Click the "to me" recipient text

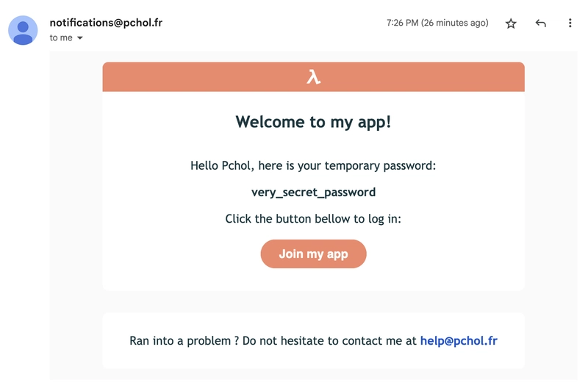click(x=61, y=38)
